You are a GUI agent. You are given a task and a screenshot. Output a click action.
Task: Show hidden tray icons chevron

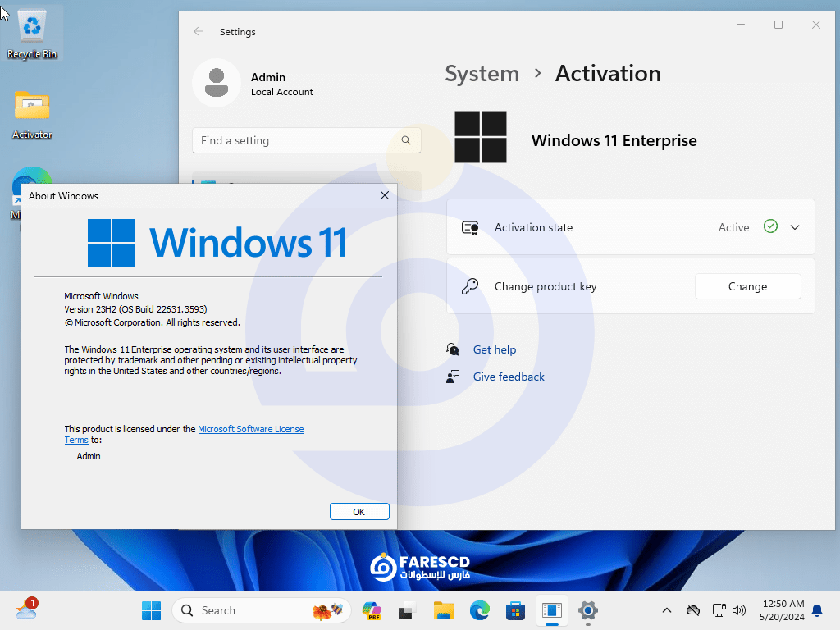666,610
